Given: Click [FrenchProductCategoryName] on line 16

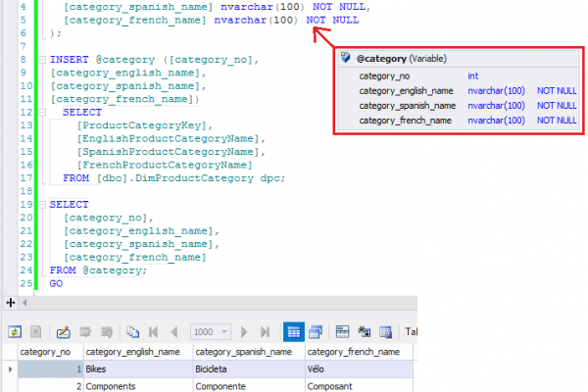Looking at the screenshot, I should point(165,165).
